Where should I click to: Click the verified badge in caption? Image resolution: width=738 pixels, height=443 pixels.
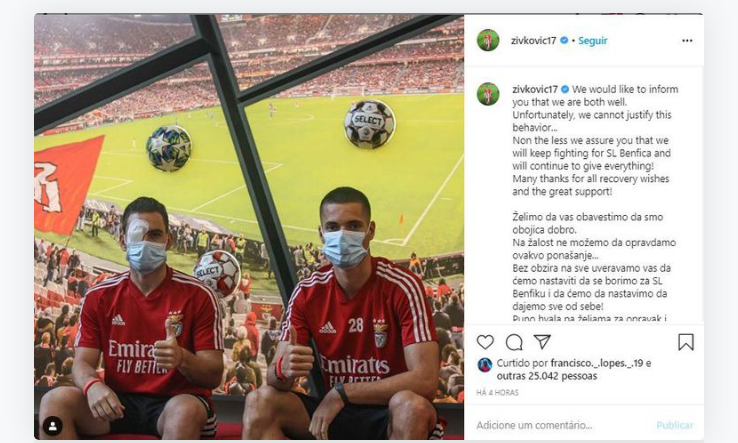click(x=565, y=89)
